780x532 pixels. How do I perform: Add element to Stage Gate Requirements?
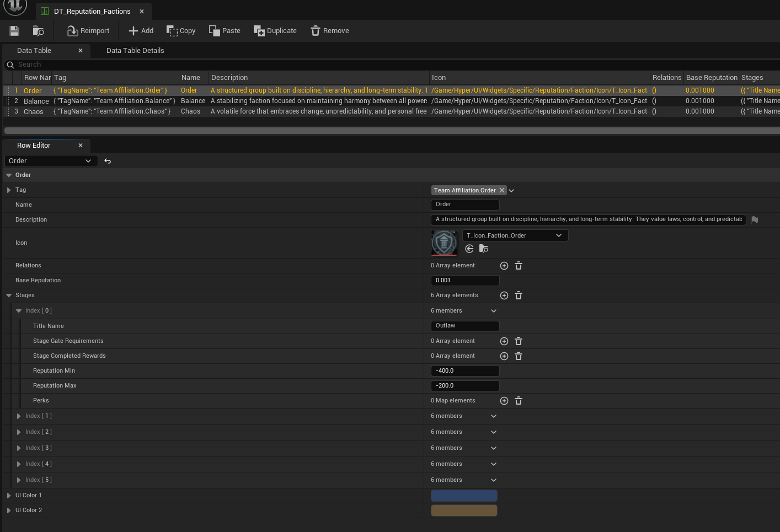tap(504, 341)
